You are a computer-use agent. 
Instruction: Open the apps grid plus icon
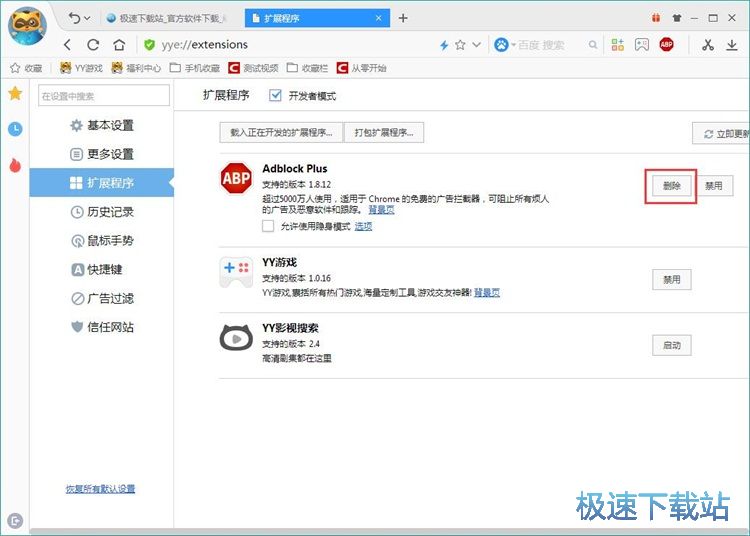tap(618, 45)
